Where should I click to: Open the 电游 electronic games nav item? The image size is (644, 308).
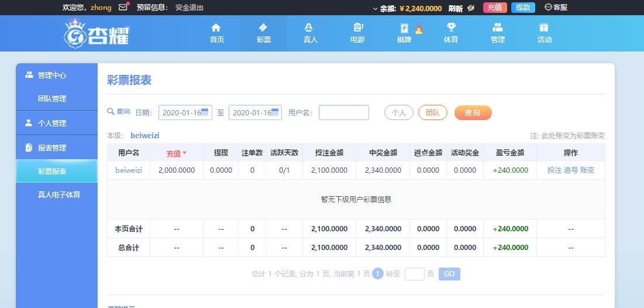pos(357,33)
